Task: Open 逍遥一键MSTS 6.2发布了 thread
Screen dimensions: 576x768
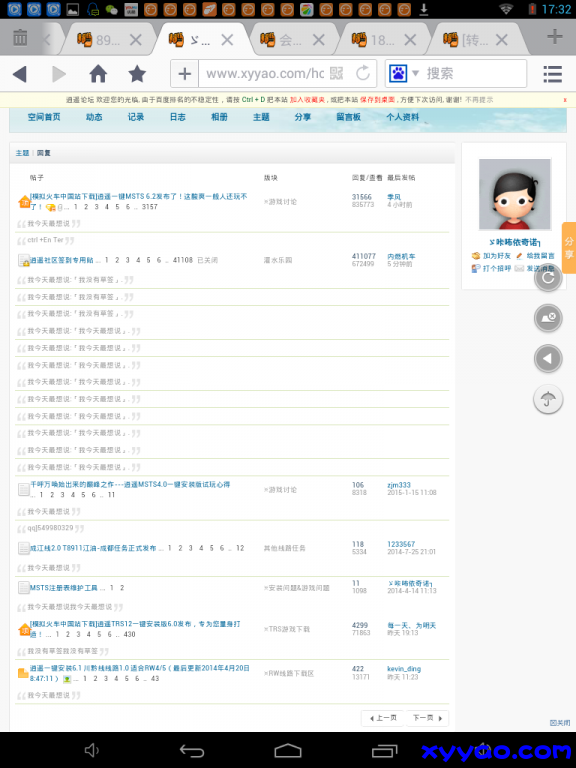Action: 139,196
